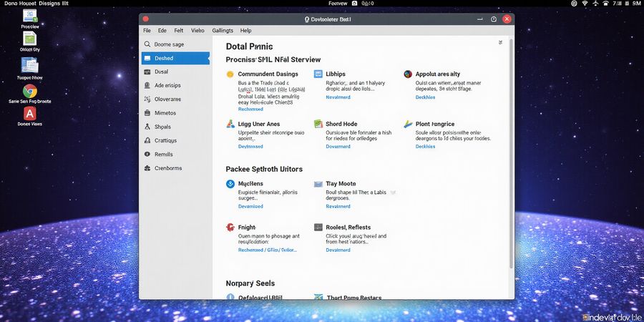Click the MycHens blue check icon
Image resolution: width=644 pixels, height=322 pixels.
click(230, 184)
